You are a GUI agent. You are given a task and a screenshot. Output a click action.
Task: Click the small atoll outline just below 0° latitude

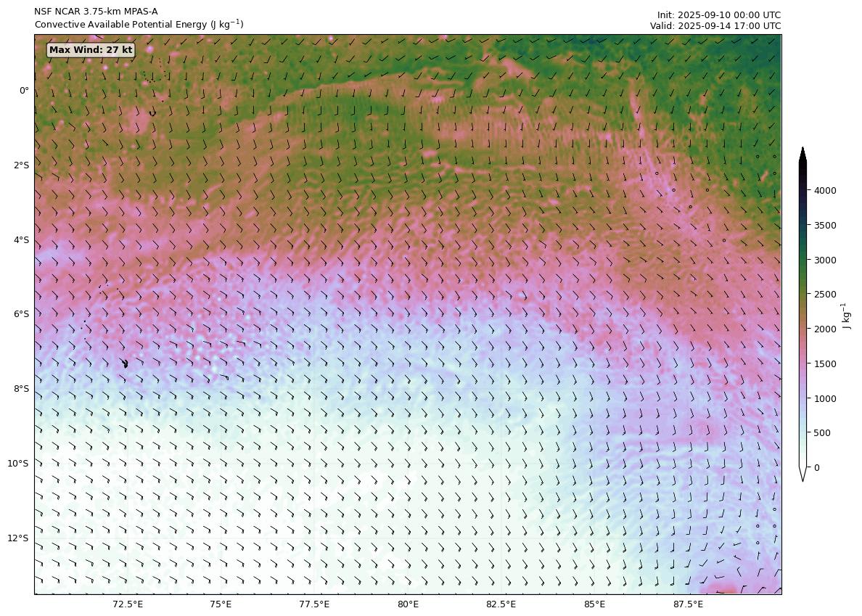point(152,113)
